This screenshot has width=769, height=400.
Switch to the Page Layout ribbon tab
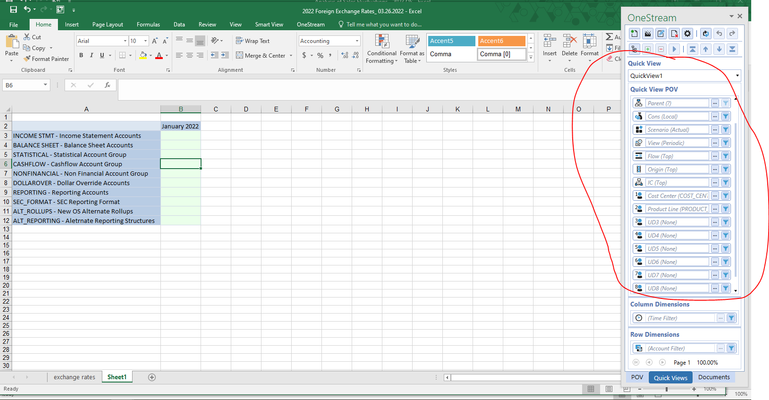pos(107,25)
